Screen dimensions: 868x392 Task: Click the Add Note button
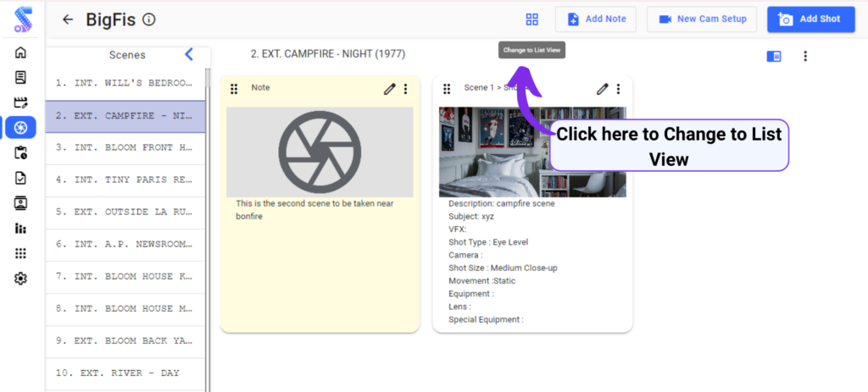596,19
